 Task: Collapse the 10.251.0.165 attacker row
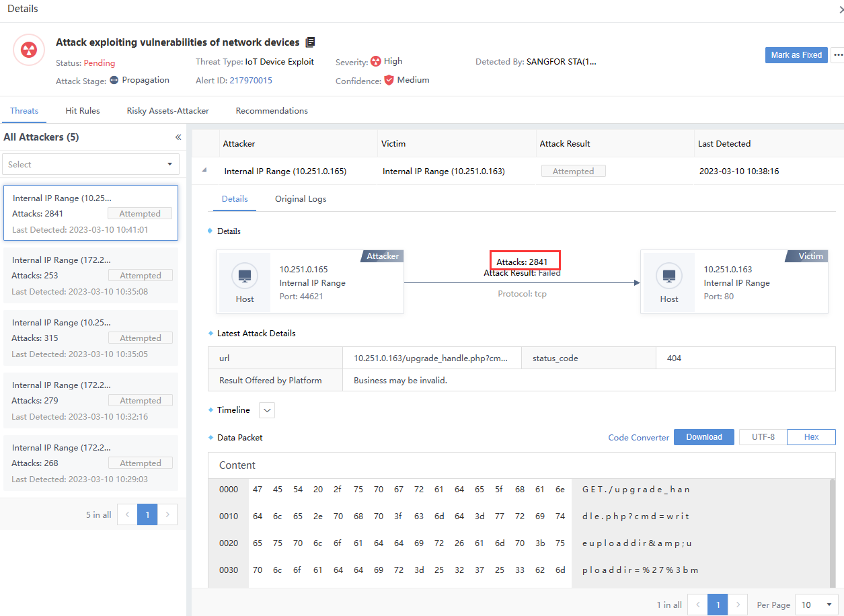pyautogui.click(x=205, y=171)
